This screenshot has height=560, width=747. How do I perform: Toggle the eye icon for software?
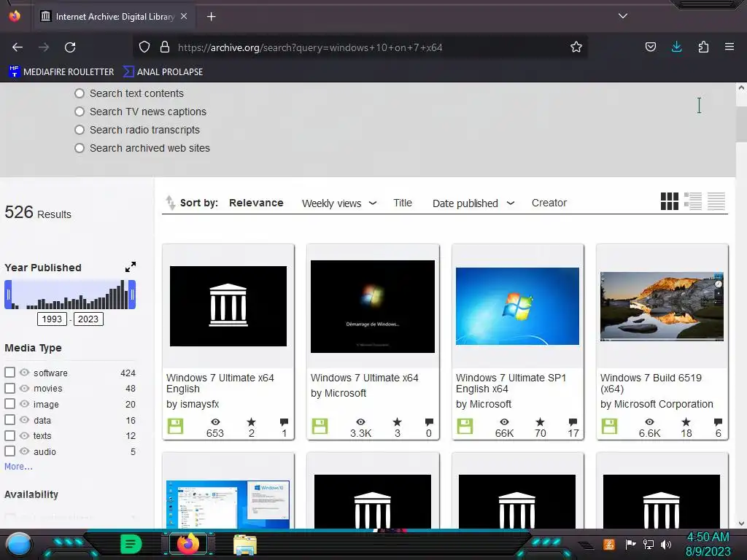[24, 373]
